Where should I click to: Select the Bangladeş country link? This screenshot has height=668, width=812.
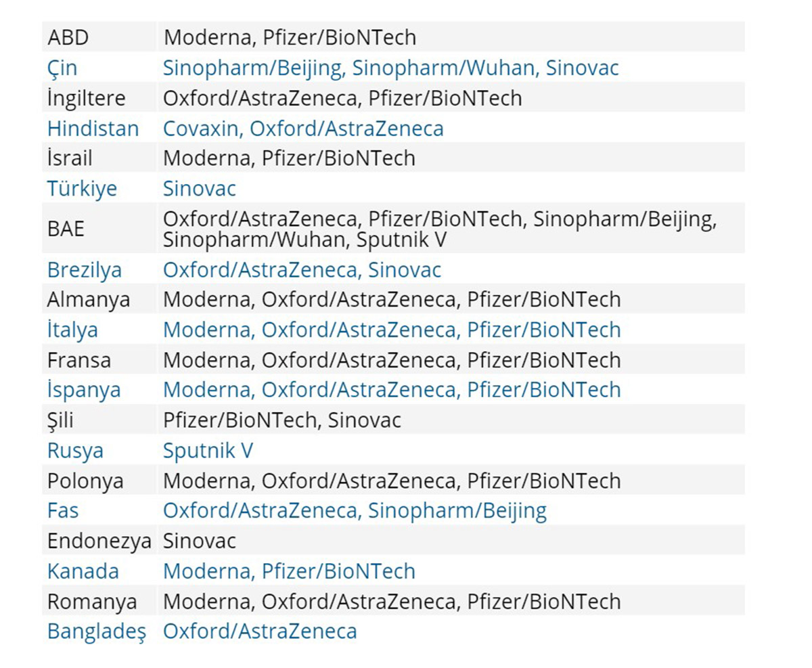click(96, 631)
